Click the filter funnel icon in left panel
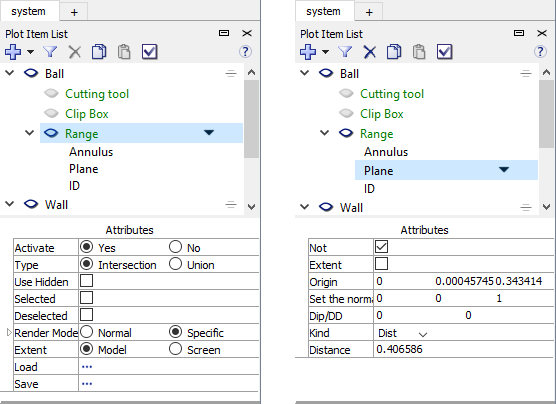Viewport: 556px width, 404px height. pyautogui.click(x=50, y=52)
